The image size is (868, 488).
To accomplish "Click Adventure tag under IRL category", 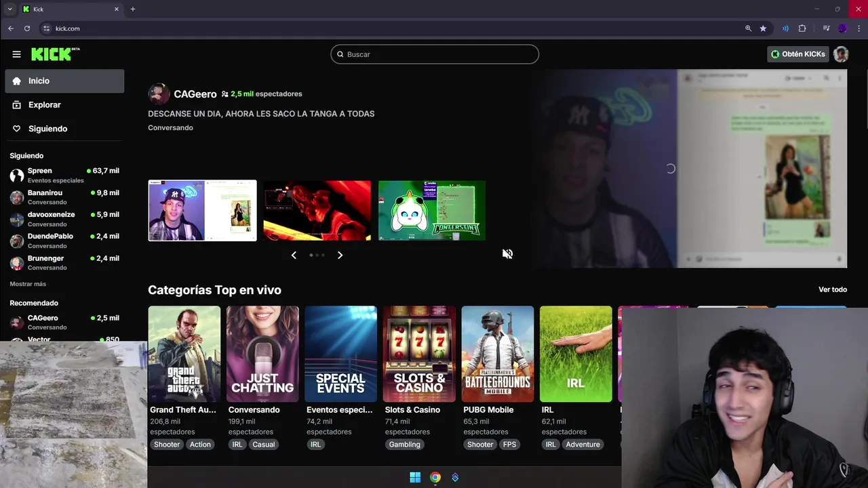I will pyautogui.click(x=583, y=445).
